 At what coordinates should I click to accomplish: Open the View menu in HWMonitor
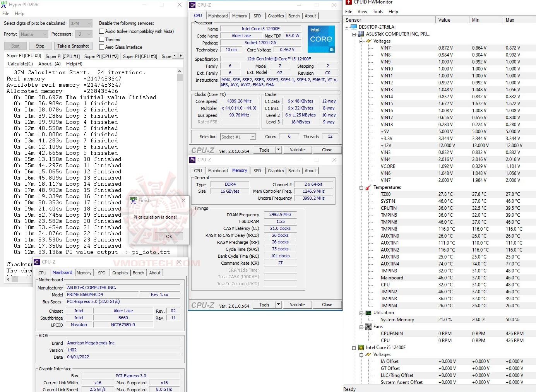(362, 12)
